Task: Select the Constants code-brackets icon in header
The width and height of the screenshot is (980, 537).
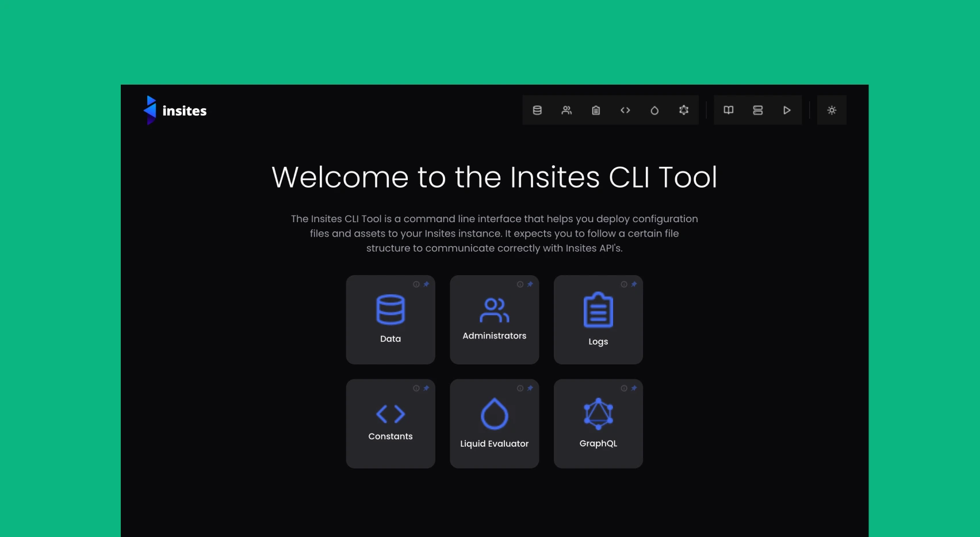Action: pyautogui.click(x=625, y=111)
